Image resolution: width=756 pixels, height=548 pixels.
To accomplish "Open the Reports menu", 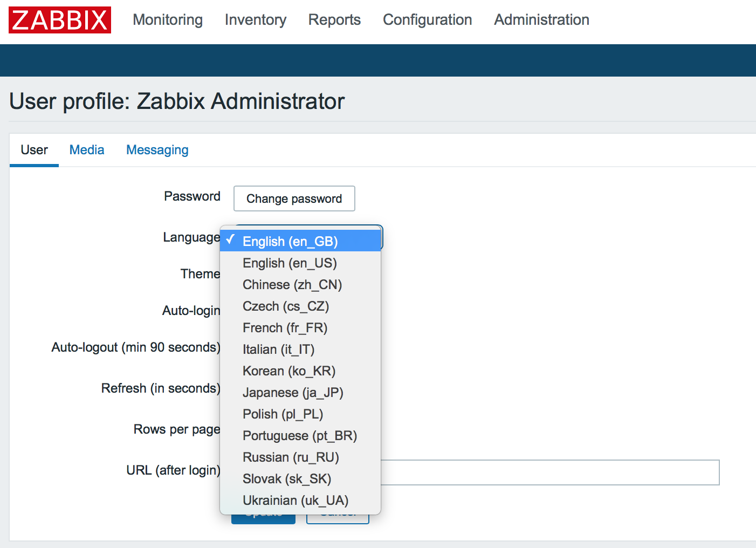I will [x=334, y=20].
